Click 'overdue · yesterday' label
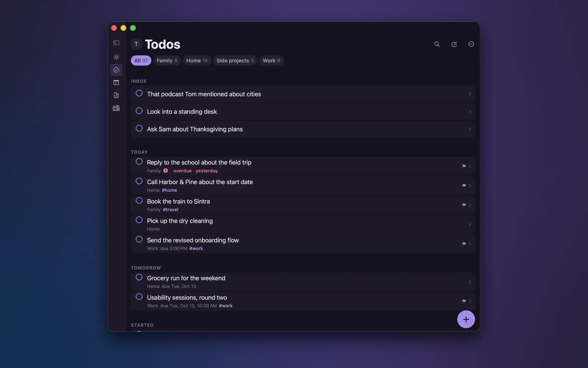588x368 pixels. (x=196, y=171)
